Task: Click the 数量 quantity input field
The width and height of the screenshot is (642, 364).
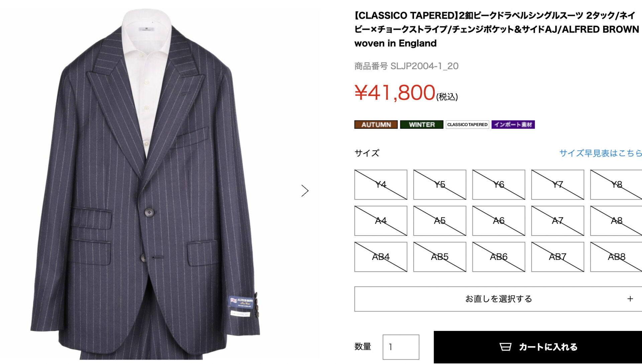Action: 401,347
